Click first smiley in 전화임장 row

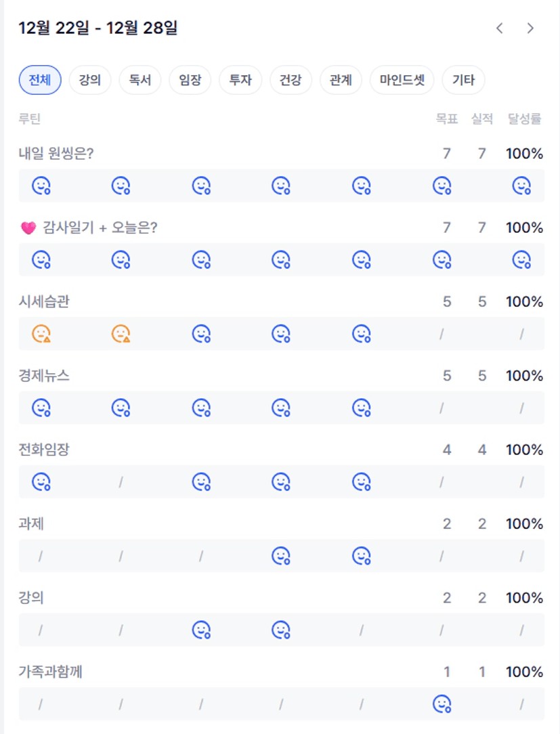[41, 482]
